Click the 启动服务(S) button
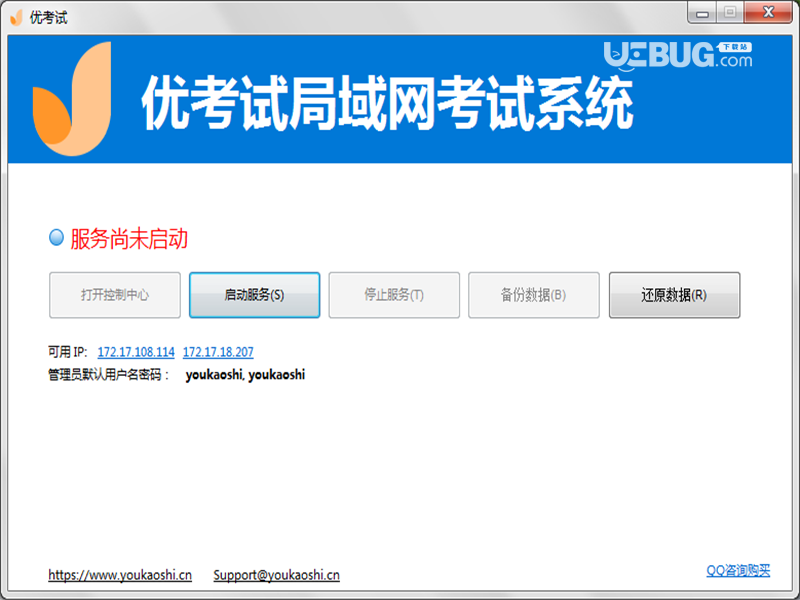The width and height of the screenshot is (800, 600). pos(254,295)
